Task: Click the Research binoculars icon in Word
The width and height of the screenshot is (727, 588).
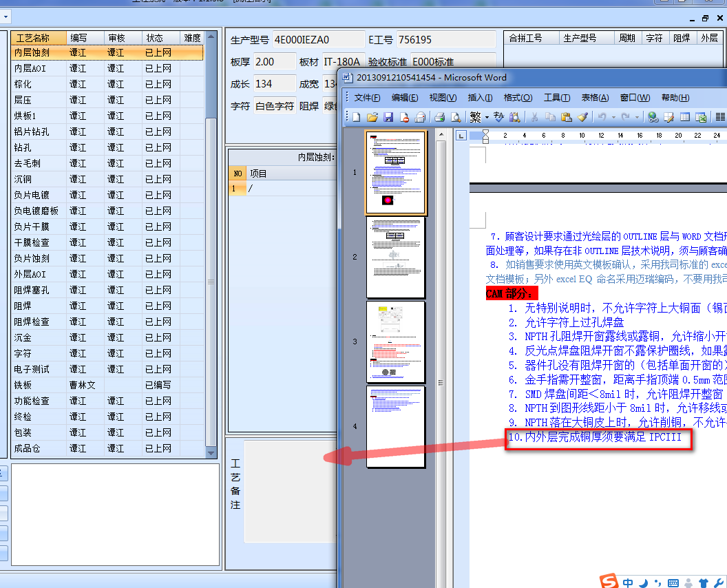Action: click(515, 117)
